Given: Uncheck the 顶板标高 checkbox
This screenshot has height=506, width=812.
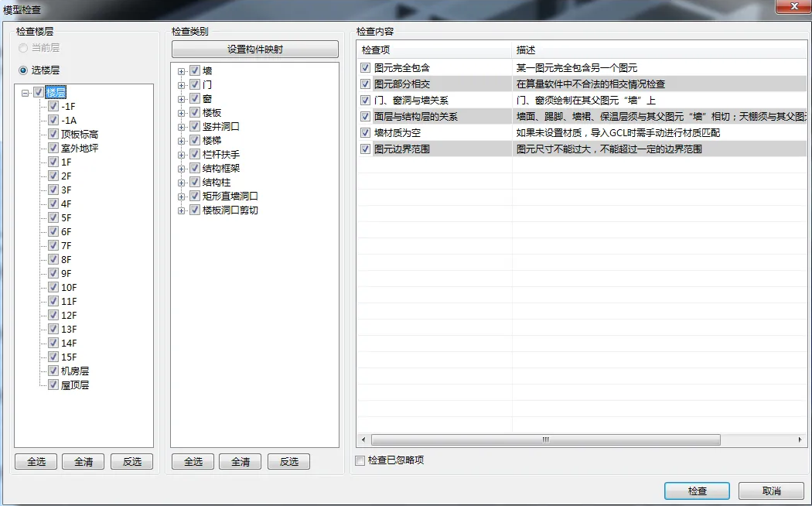Looking at the screenshot, I should (53, 134).
